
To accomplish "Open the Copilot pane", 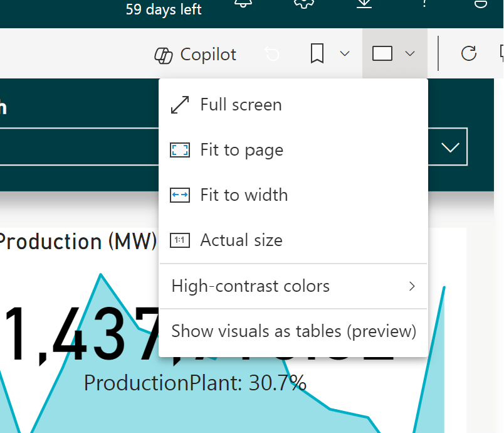I will tap(196, 55).
